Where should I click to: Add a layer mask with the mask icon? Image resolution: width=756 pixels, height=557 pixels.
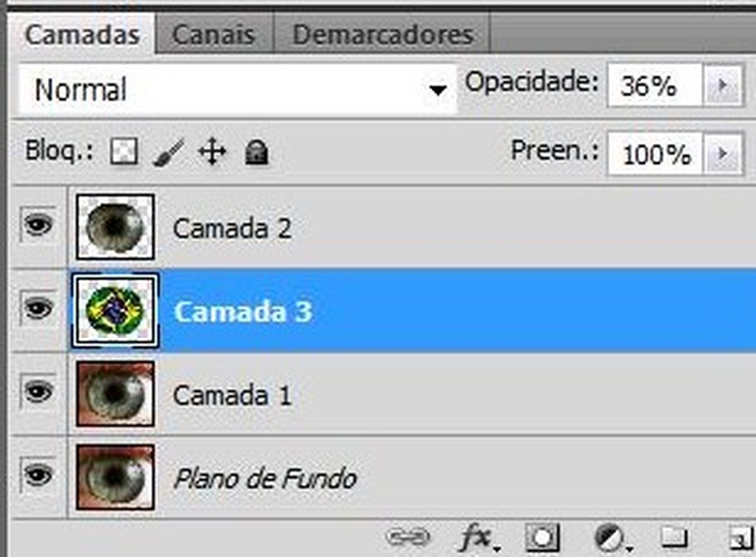542,537
